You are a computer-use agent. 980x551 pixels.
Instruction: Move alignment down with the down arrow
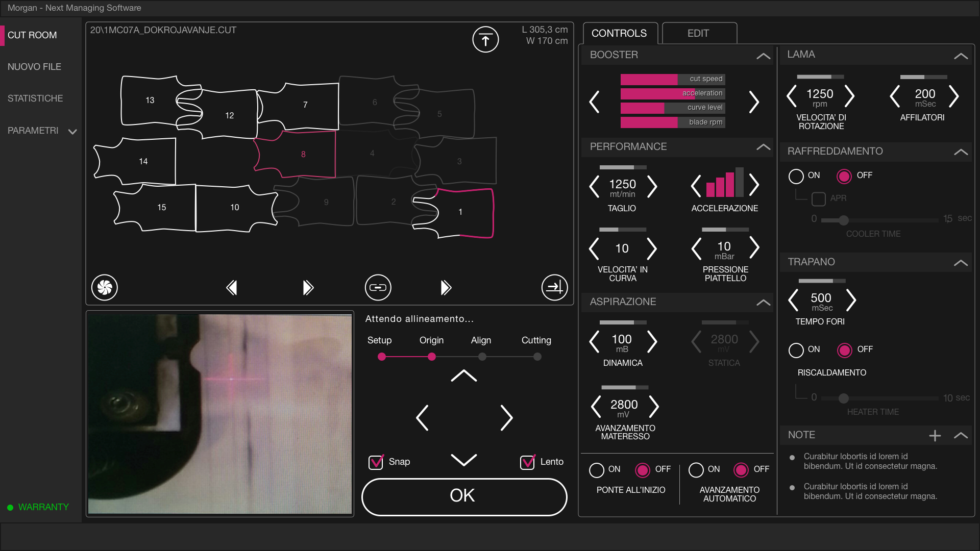(x=464, y=459)
